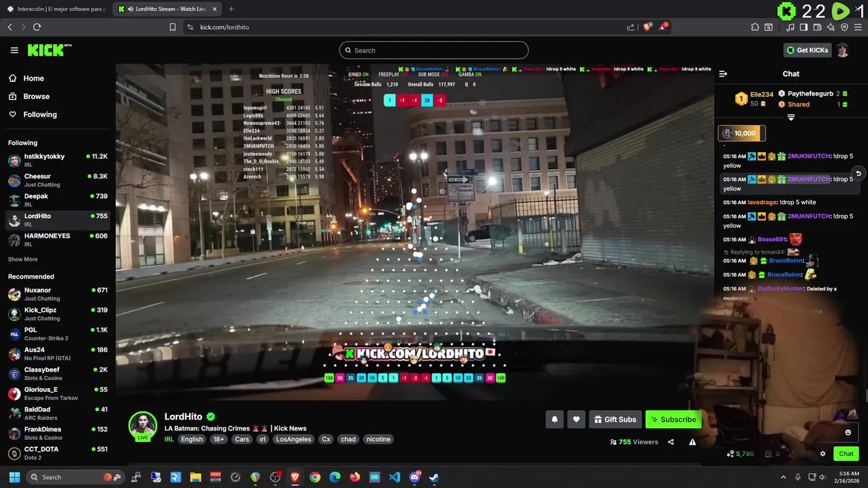Click the KICK logo
Viewport: 868px width, 488px height.
tap(50, 50)
